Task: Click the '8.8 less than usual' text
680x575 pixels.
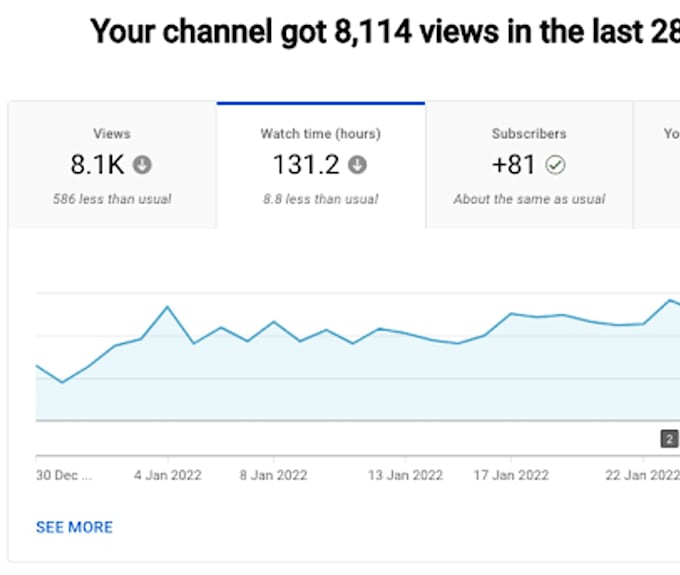Action: point(321,199)
